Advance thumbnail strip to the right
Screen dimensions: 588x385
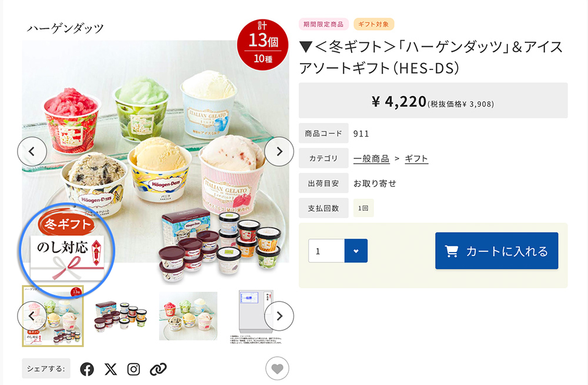click(279, 316)
